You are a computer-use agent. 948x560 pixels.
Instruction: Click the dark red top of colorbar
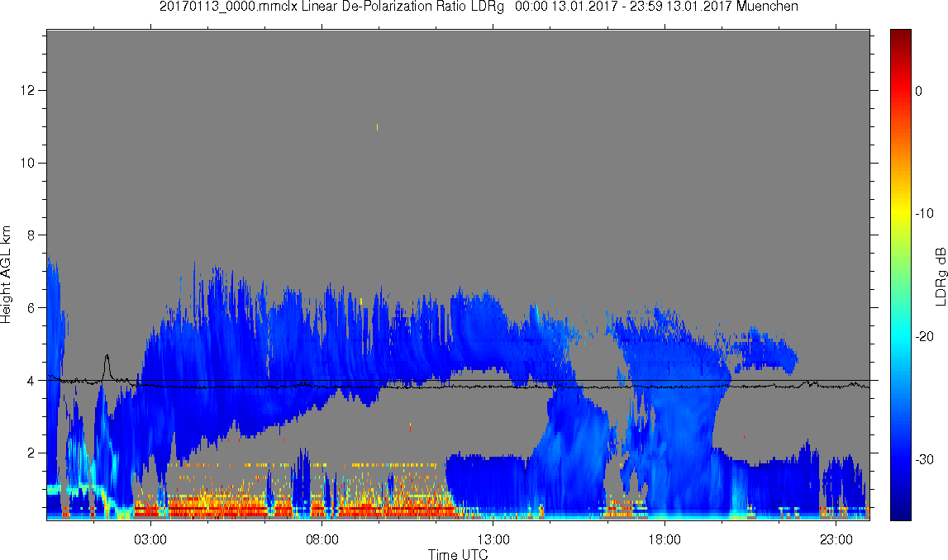click(x=900, y=35)
